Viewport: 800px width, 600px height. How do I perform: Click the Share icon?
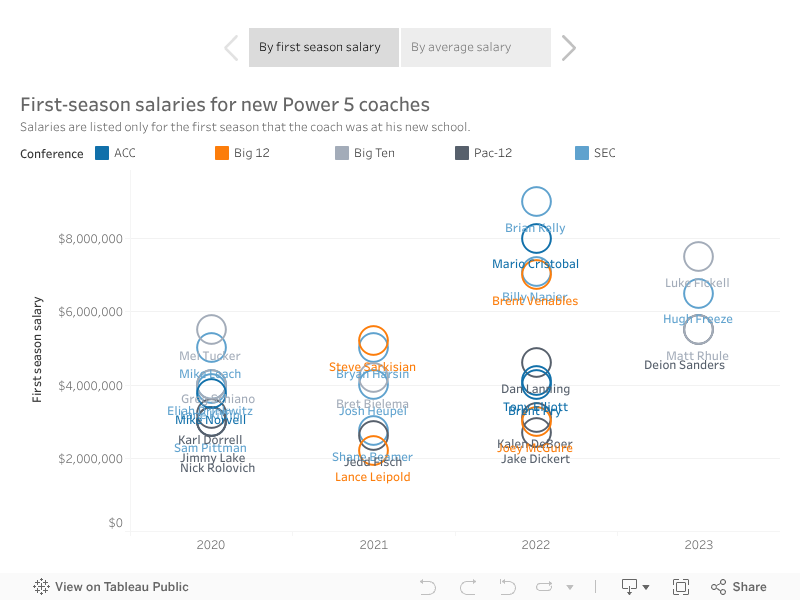(x=738, y=587)
